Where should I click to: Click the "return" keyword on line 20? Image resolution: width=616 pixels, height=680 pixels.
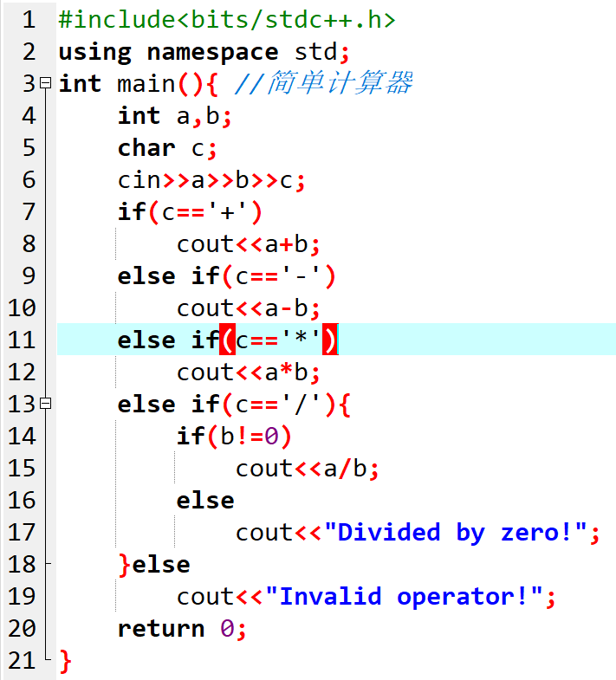point(161,629)
